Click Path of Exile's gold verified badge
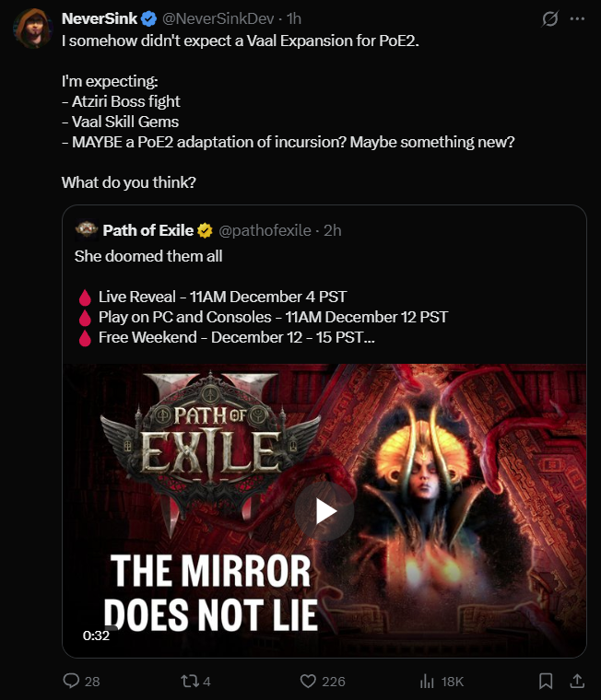Viewport: 601px width, 700px height. pyautogui.click(x=206, y=230)
